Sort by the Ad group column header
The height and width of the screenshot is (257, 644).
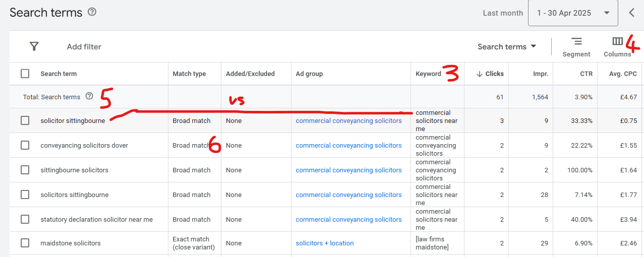309,74
